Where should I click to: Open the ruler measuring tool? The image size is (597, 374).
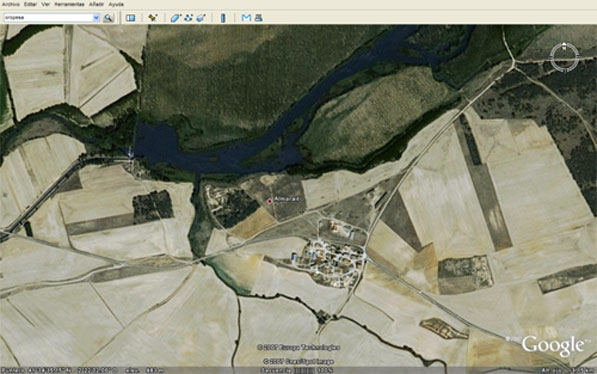pos(223,18)
